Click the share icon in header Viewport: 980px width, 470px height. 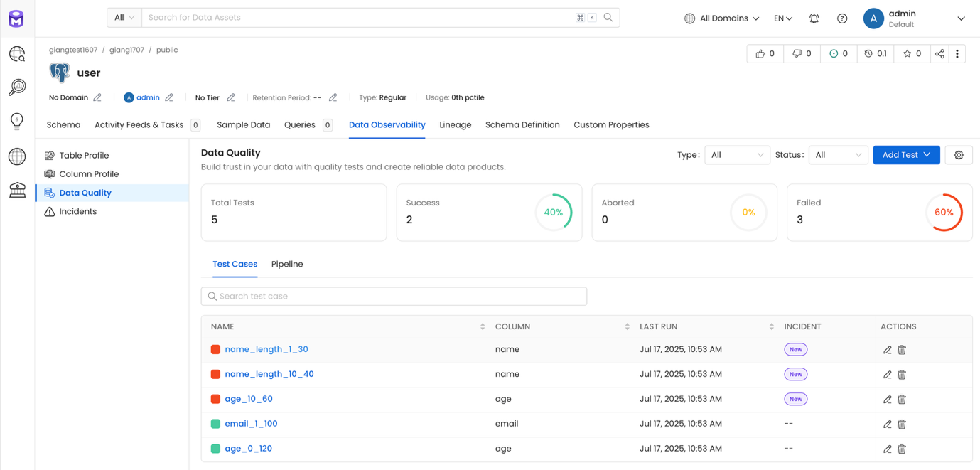click(939, 53)
